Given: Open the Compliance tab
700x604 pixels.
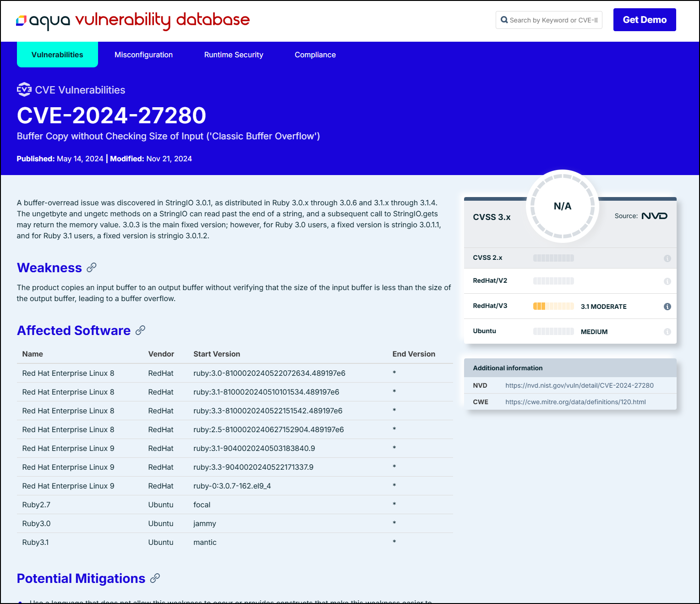Looking at the screenshot, I should [x=315, y=55].
